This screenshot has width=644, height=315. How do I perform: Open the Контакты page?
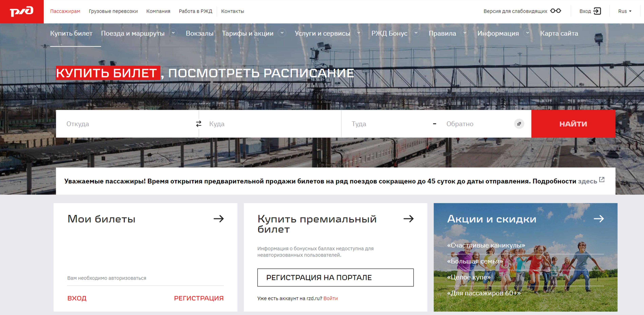click(x=232, y=11)
